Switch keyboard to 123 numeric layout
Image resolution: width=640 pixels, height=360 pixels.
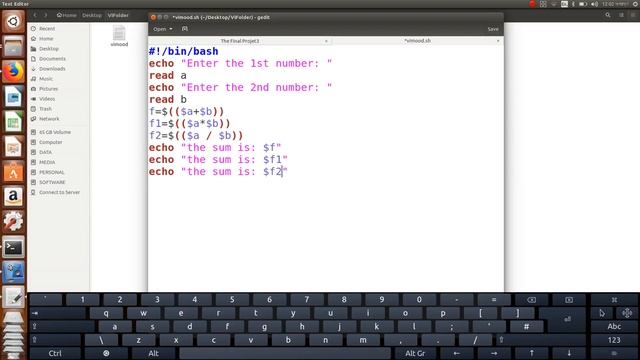(614, 340)
